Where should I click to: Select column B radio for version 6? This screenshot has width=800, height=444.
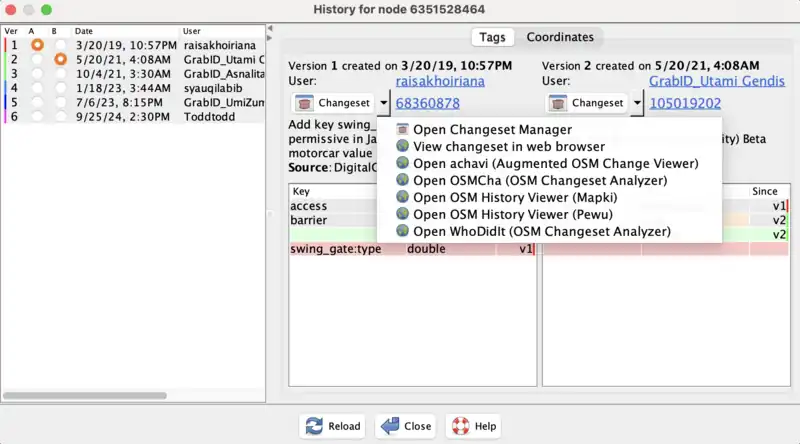pos(60,117)
